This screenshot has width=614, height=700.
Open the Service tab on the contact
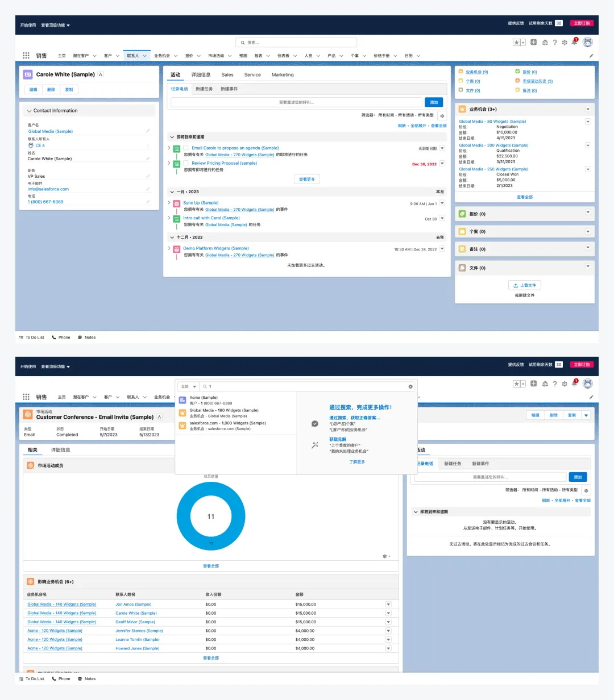coord(252,75)
